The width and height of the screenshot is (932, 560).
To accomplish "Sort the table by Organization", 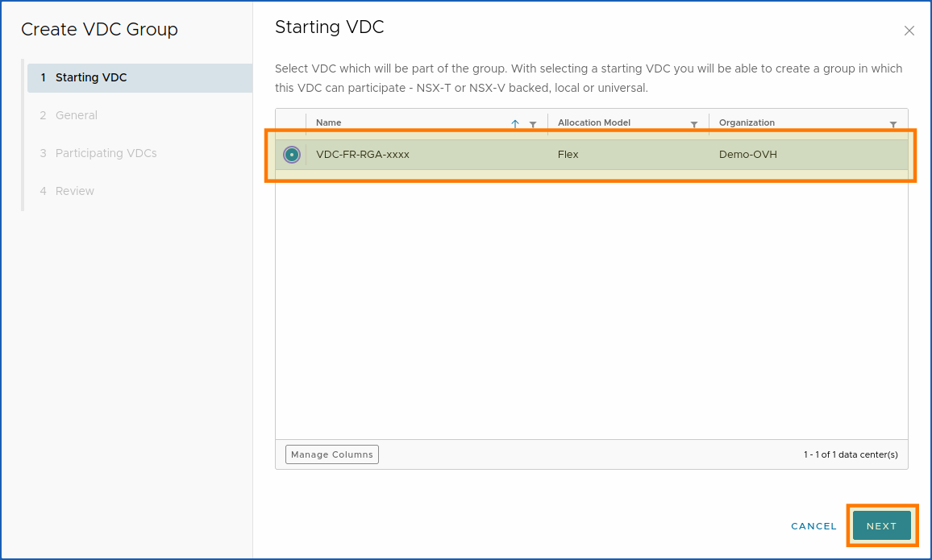I will click(747, 122).
